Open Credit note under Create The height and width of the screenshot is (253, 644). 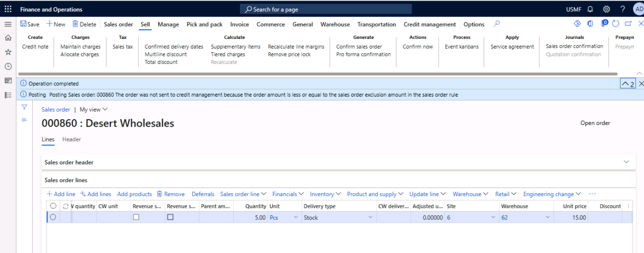pyautogui.click(x=35, y=47)
